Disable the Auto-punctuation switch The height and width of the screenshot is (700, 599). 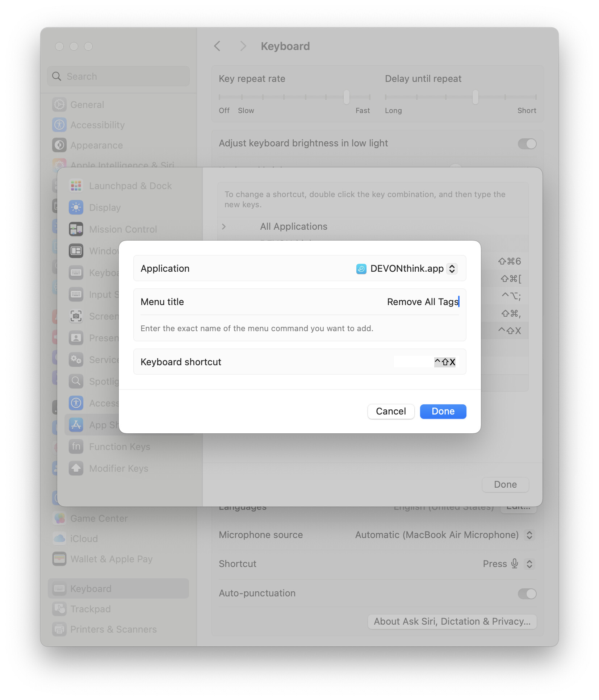pyautogui.click(x=527, y=593)
